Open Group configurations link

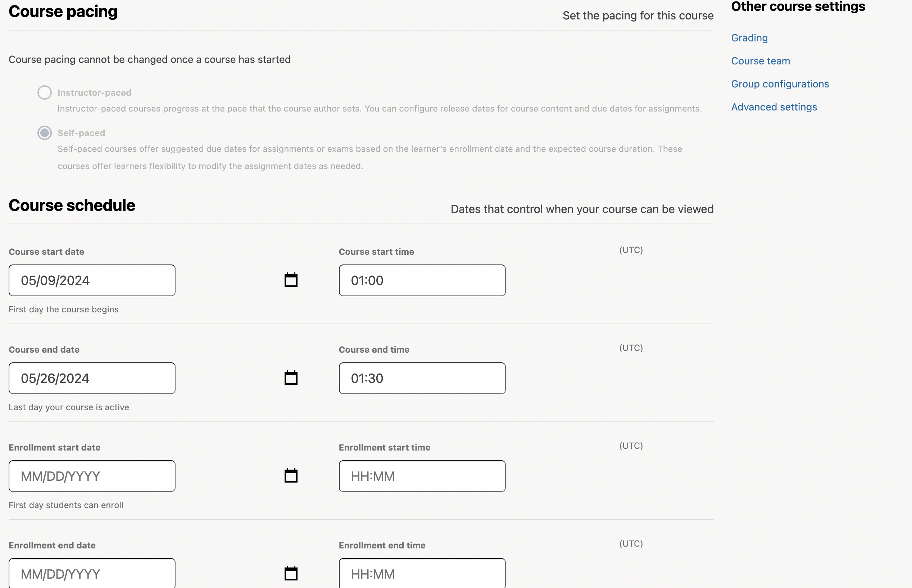[780, 84]
